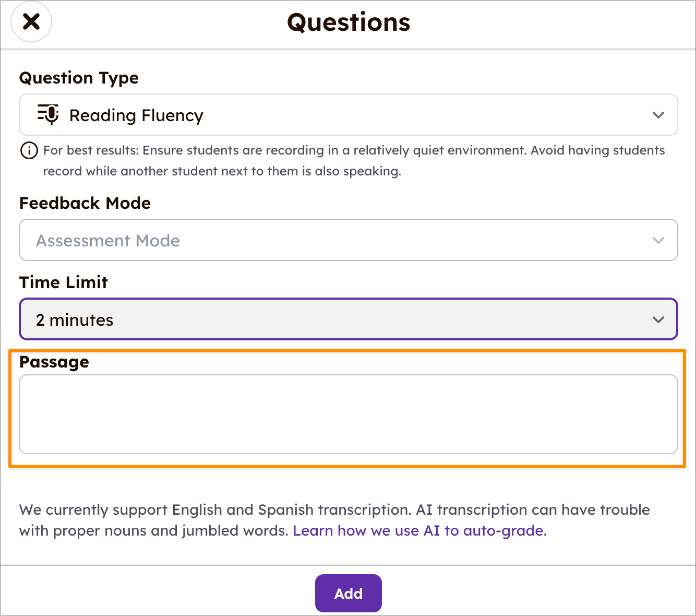Viewport: 696px width, 616px height.
Task: Click the info icon beside the recording tip
Action: [x=29, y=151]
